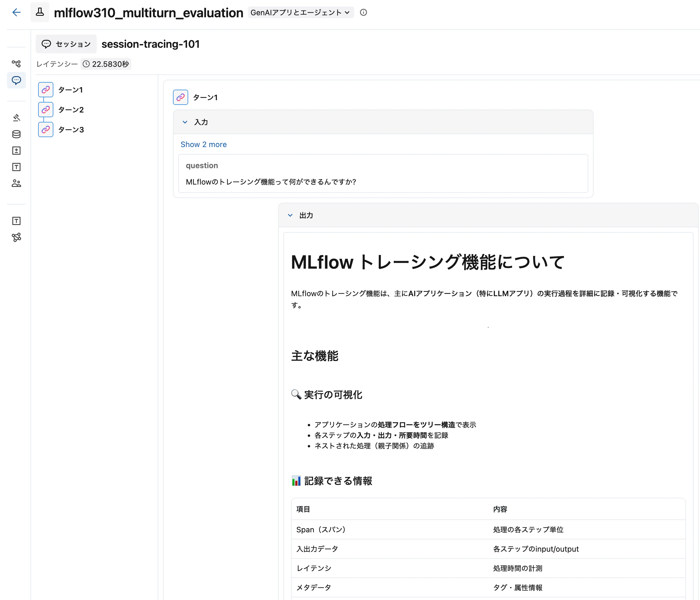Select the chat sessions icon in sidebar
The image size is (700, 600).
16,80
